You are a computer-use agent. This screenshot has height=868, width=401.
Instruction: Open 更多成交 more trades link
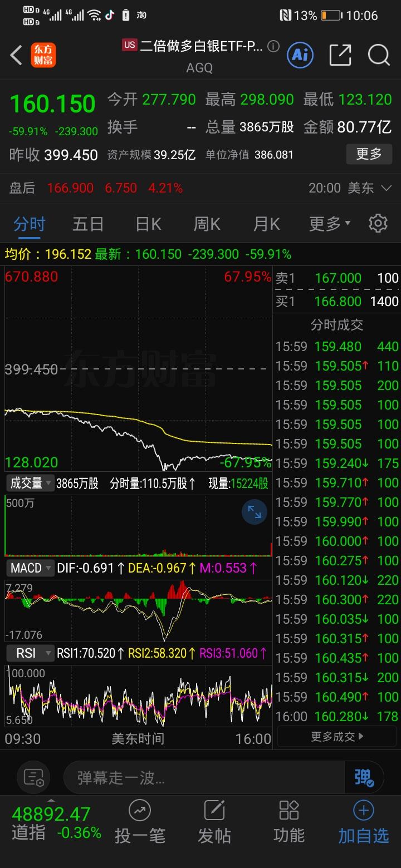coord(337,737)
